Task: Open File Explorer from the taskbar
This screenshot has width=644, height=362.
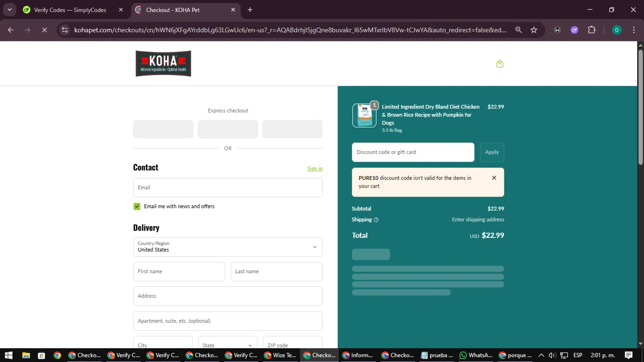Action: point(26,355)
